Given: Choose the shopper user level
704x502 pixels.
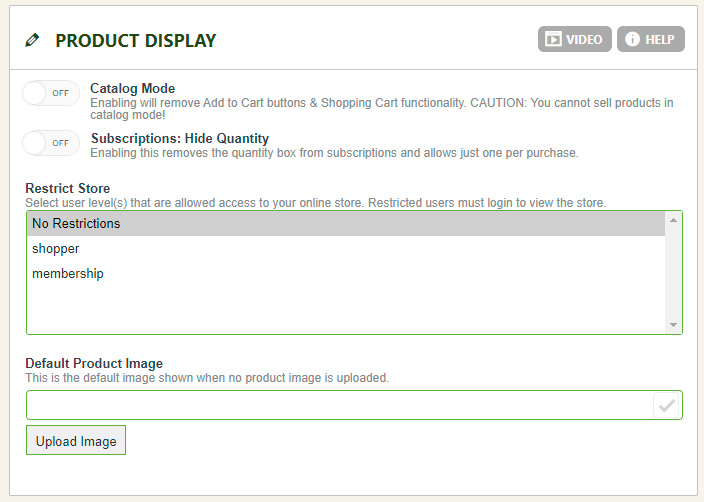Looking at the screenshot, I should [56, 248].
